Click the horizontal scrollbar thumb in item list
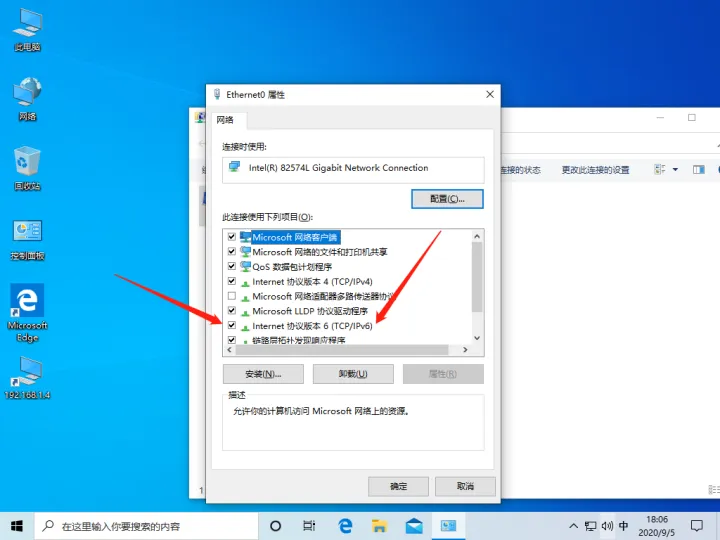Image resolution: width=720 pixels, height=540 pixels. (x=342, y=350)
